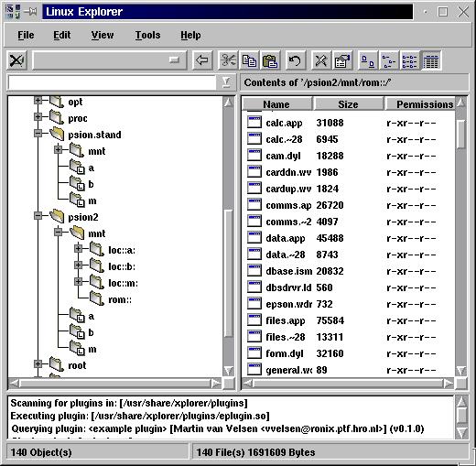Click the file list horizontal scroll right arrow
This screenshot has width=476, height=466.
pyautogui.click(x=449, y=384)
